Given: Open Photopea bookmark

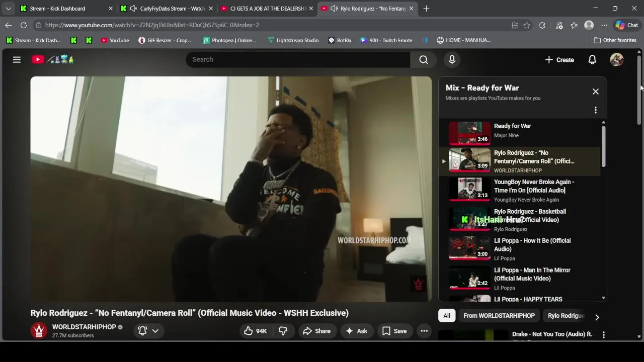Looking at the screenshot, I should 229,40.
